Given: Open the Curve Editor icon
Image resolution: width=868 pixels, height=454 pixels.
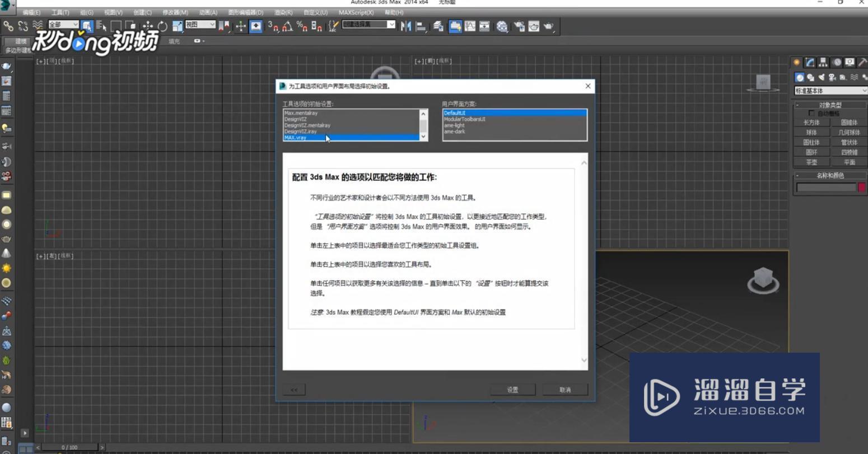Looking at the screenshot, I should 470,26.
